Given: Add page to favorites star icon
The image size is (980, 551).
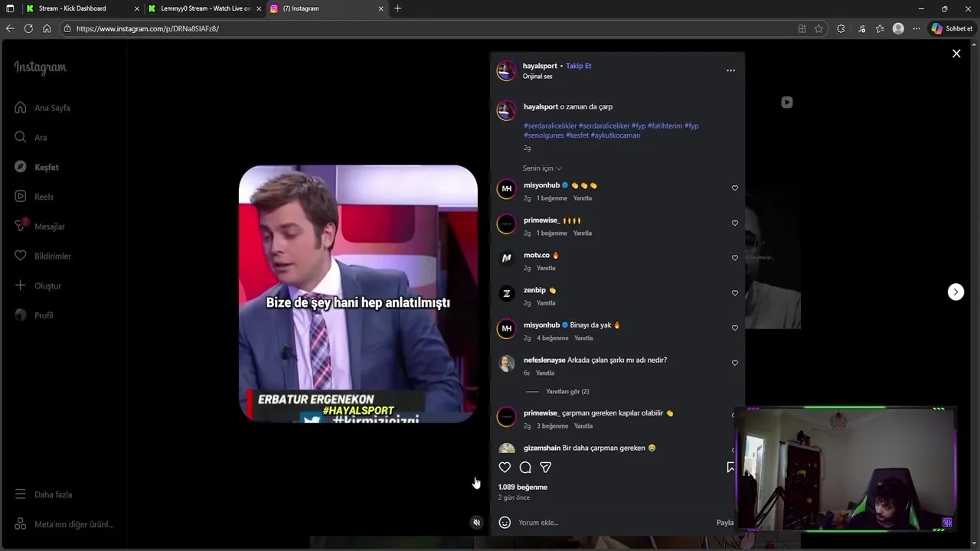Looking at the screenshot, I should 818,28.
